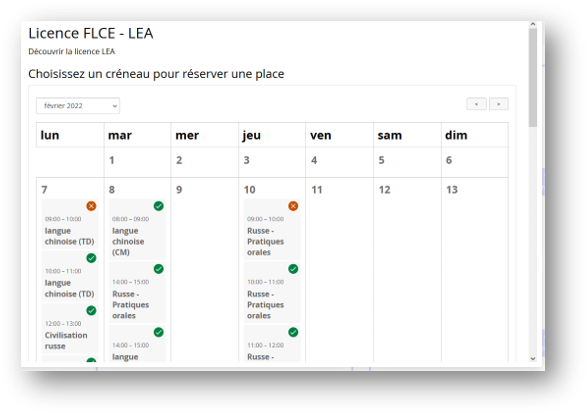Click green check icon on Monday 10:00 slot
587x413 pixels.
(x=91, y=258)
